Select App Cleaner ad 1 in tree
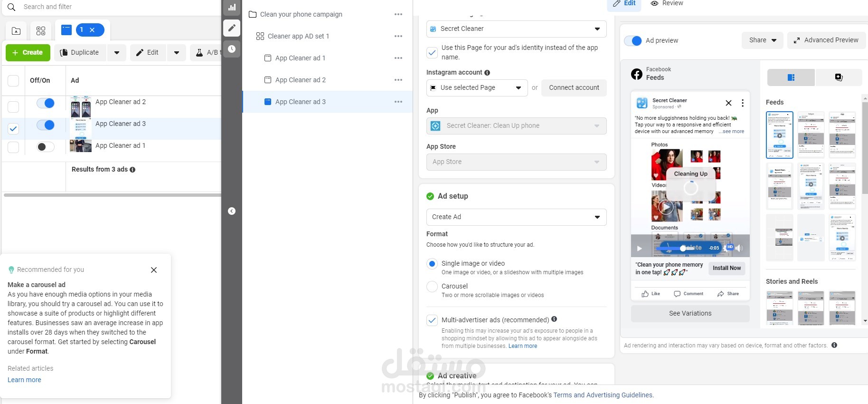 coord(300,58)
